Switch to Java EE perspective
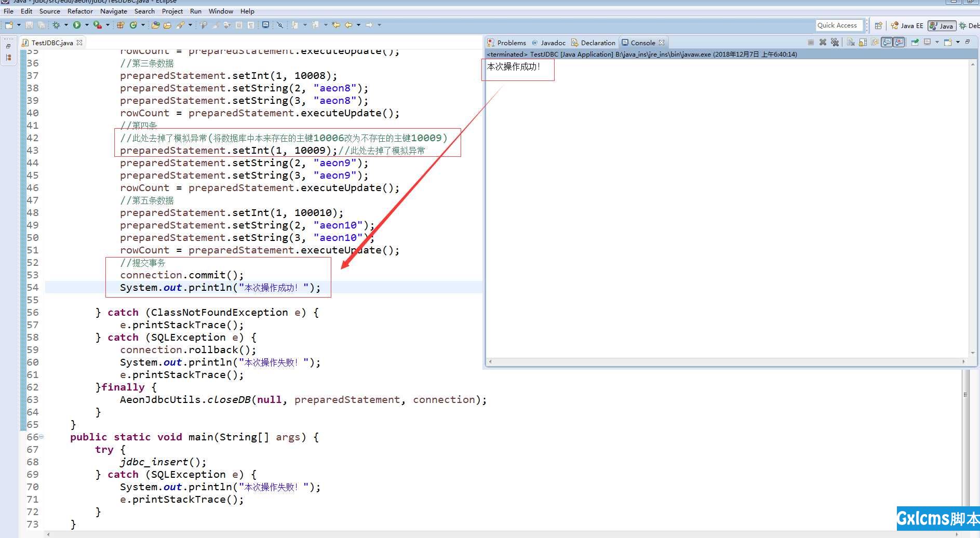The height and width of the screenshot is (538, 980). (907, 25)
